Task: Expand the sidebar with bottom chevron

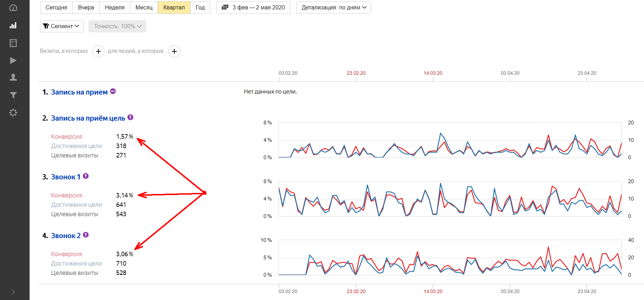Action: click(x=13, y=292)
